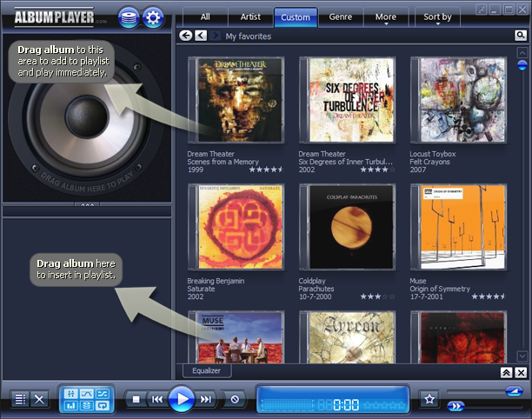Select the Muse Black Holes album cover
The width and height of the screenshot is (532, 419).
[x=236, y=337]
